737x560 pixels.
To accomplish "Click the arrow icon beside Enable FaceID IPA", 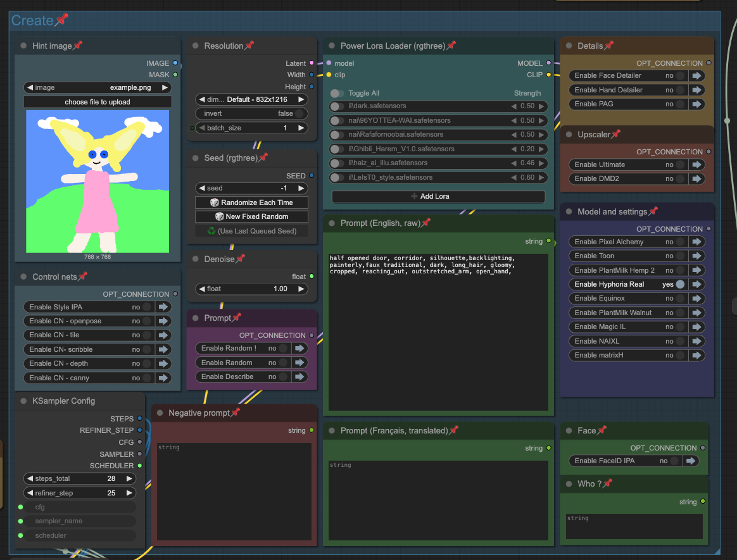I will coord(691,461).
